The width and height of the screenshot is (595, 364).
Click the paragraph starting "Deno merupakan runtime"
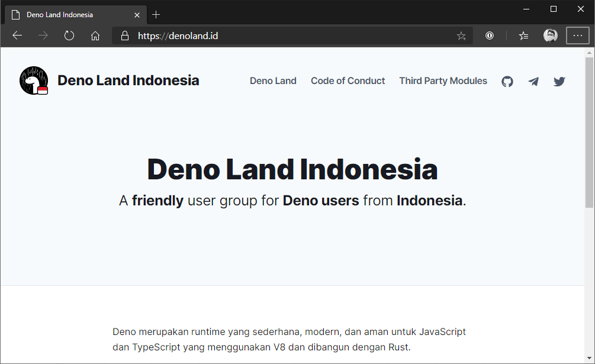(x=289, y=339)
